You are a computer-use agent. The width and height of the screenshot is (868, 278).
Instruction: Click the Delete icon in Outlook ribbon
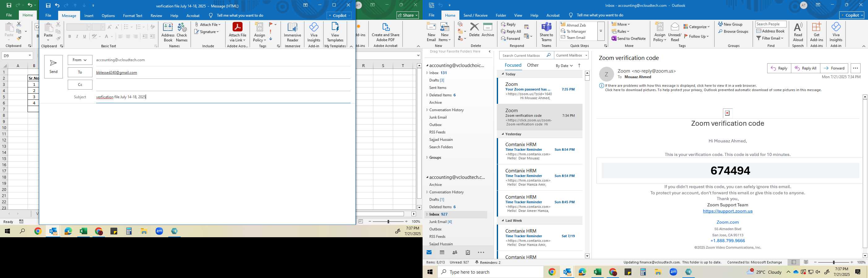click(x=474, y=30)
